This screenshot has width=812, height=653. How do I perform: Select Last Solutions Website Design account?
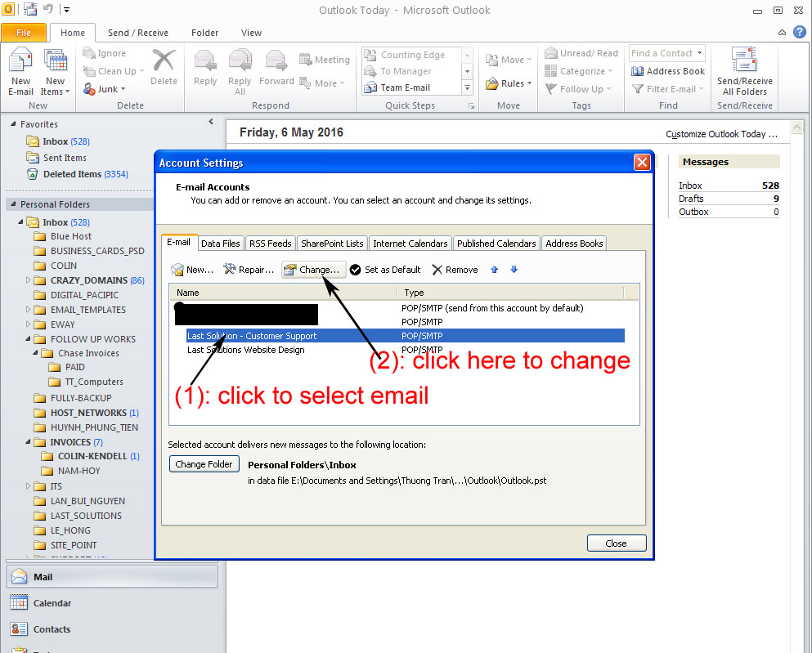click(x=245, y=350)
